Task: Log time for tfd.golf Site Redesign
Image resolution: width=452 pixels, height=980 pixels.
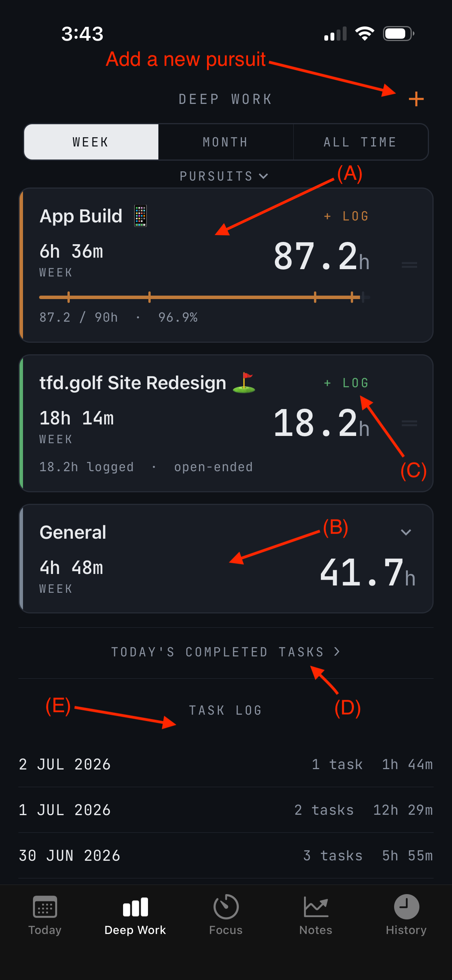Action: tap(346, 383)
